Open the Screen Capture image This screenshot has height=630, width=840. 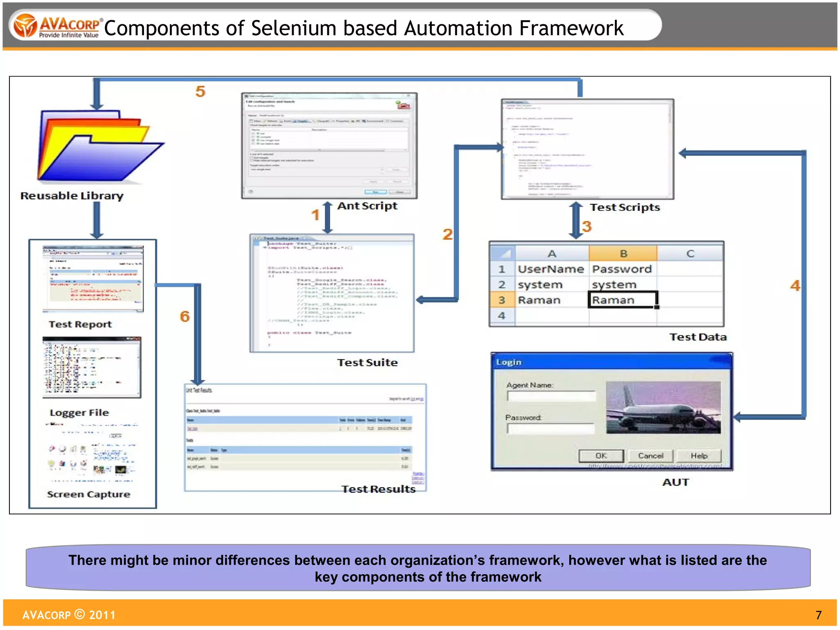point(92,452)
